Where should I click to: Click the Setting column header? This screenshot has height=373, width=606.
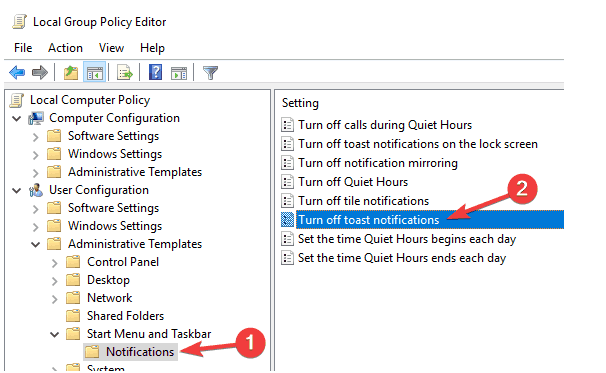[300, 103]
